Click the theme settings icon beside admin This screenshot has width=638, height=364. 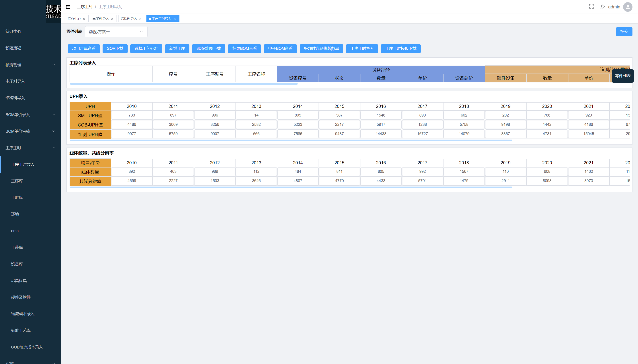tap(603, 7)
